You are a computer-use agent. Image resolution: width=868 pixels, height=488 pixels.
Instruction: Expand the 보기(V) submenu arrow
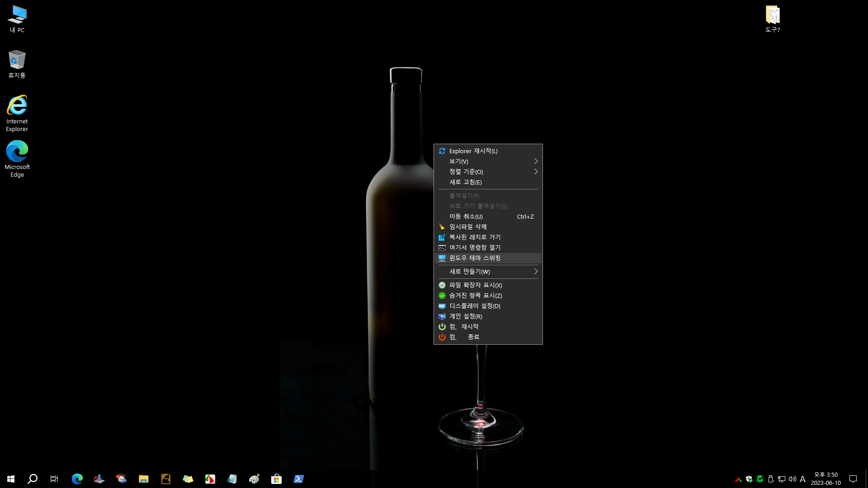point(536,161)
